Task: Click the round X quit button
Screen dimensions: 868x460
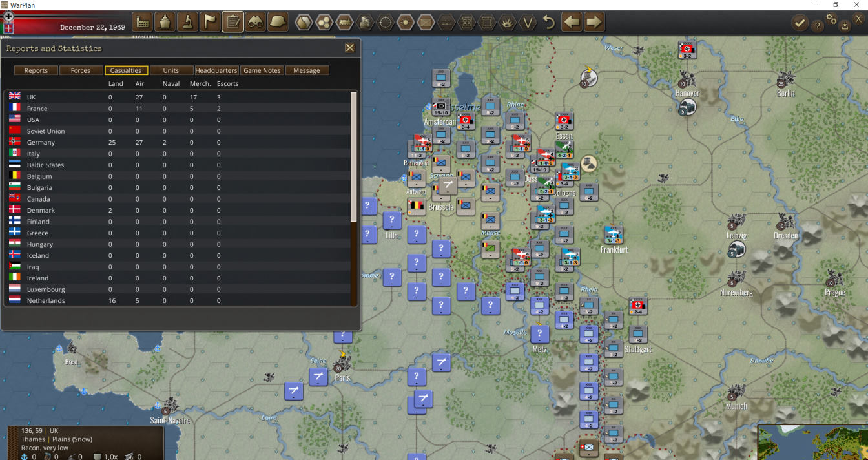Action: [x=858, y=19]
